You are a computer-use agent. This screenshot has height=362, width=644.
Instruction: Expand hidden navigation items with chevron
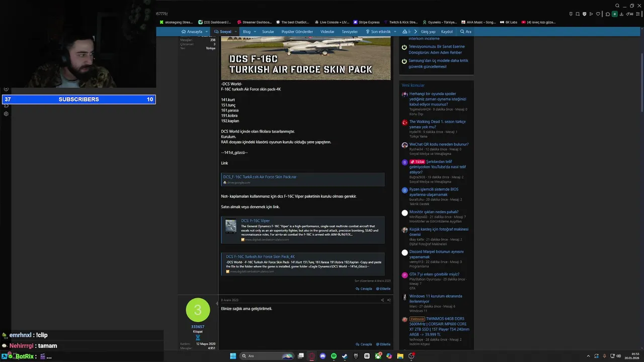pos(416,31)
